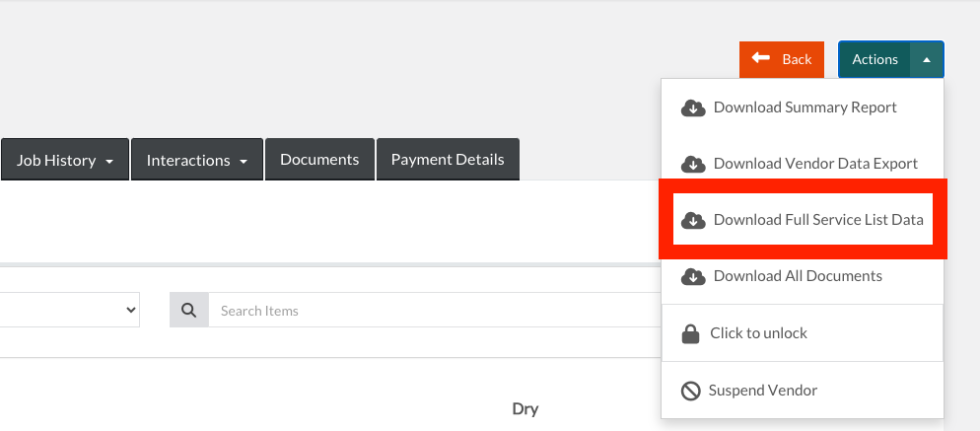Click the magnifying glass search icon
Image resolution: width=980 pixels, height=431 pixels.
[189, 311]
